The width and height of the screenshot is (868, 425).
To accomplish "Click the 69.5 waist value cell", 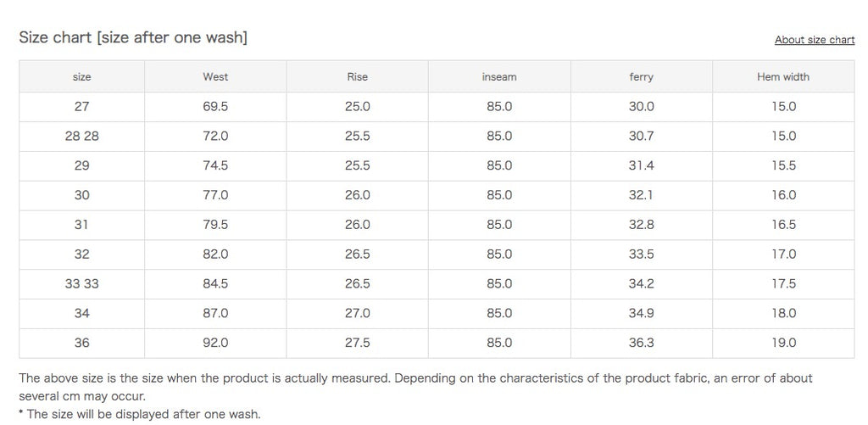I will 215,107.
